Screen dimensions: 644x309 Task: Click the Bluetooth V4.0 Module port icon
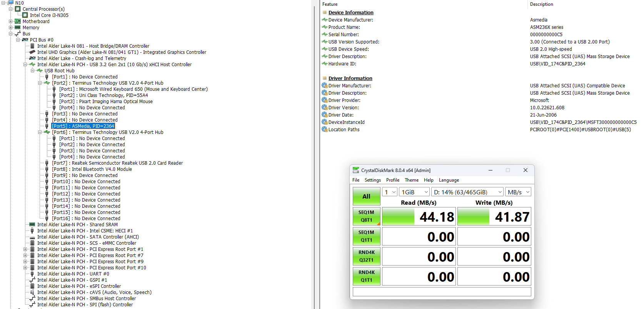point(47,169)
